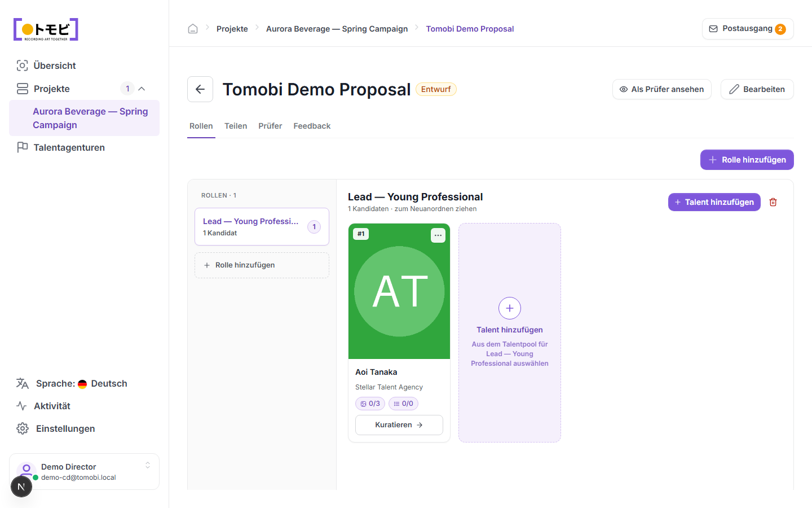Image resolution: width=812 pixels, height=508 pixels.
Task: Click the Aoi Tanaka name
Action: 376,372
